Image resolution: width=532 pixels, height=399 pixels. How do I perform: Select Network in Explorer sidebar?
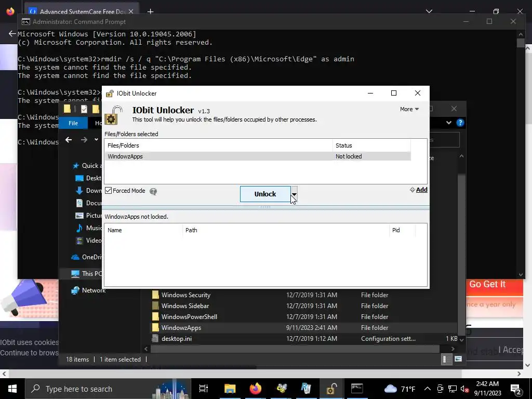point(88,290)
